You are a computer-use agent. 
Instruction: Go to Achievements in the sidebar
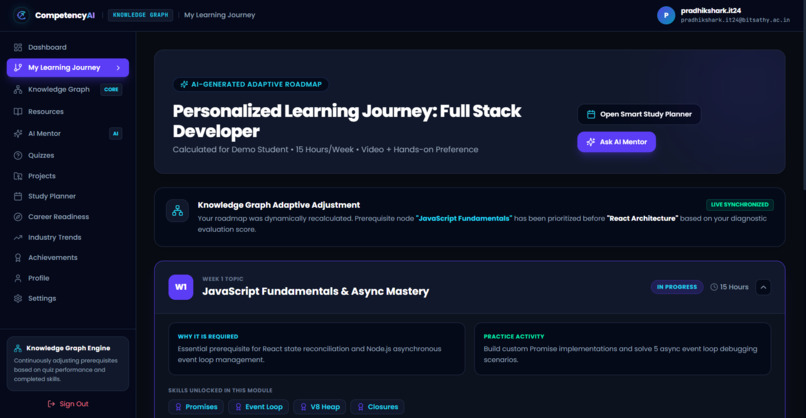(x=68, y=258)
